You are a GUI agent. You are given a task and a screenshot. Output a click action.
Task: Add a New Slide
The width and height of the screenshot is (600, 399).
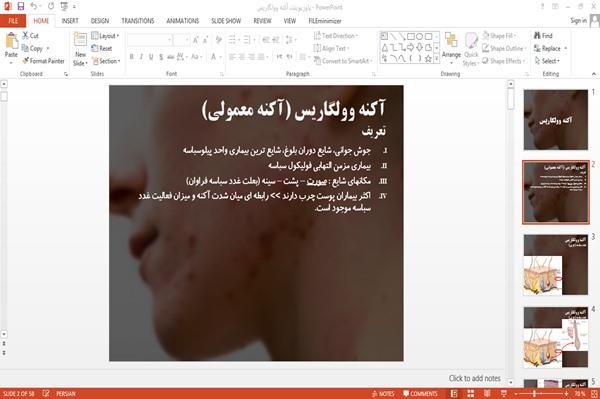click(80, 49)
